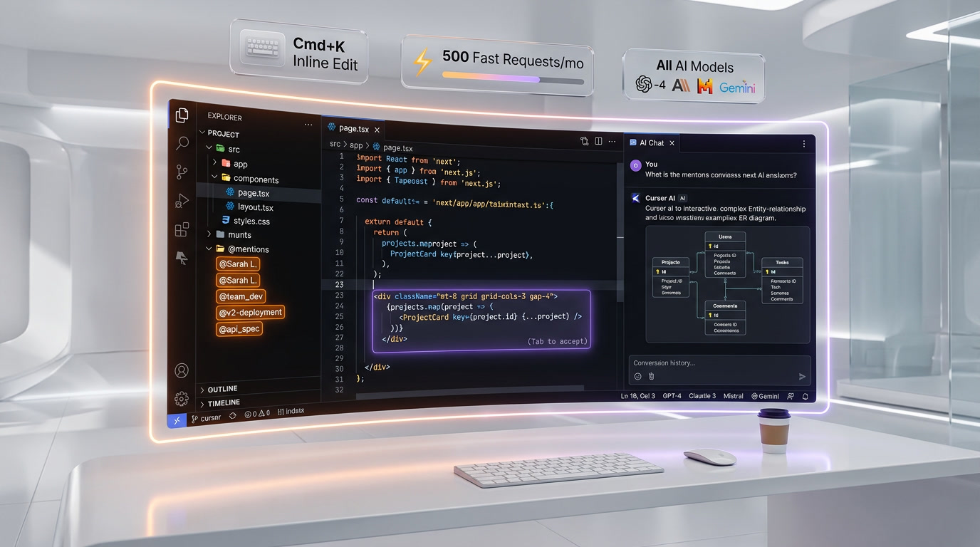
Task: Open the settings gear in sidebar
Action: [181, 399]
